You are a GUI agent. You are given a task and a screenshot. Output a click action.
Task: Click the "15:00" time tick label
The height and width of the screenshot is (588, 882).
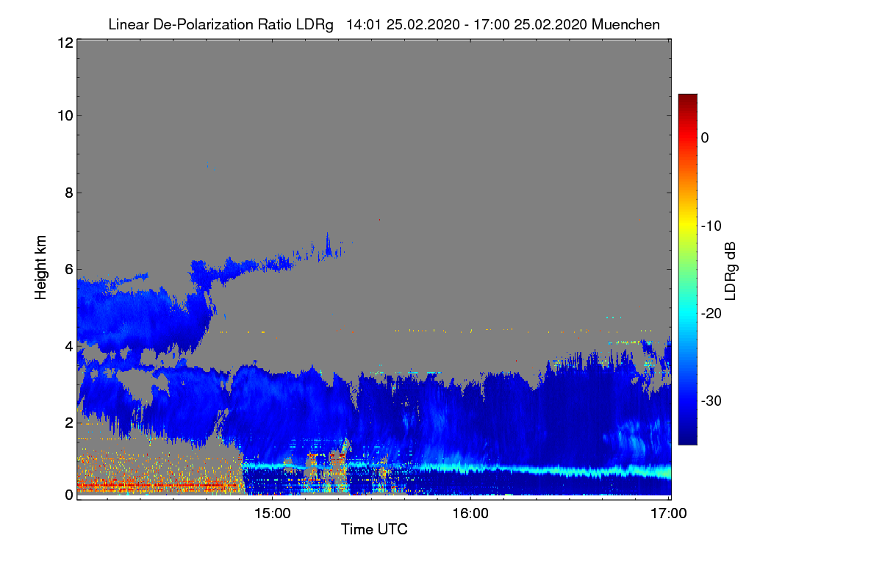pyautogui.click(x=272, y=514)
